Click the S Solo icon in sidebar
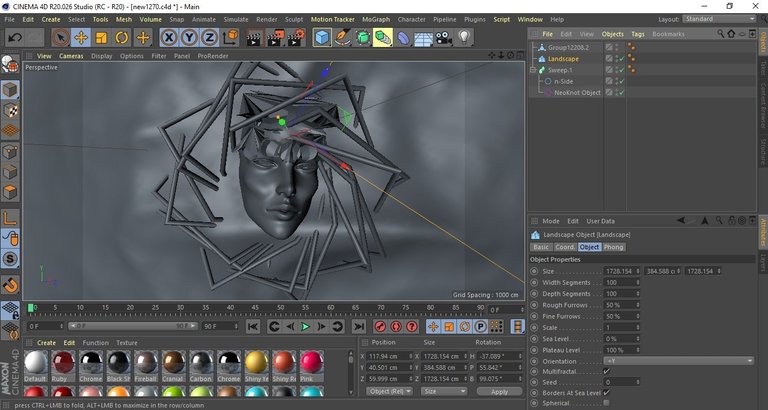Viewport: 768px width, 410px height. [x=10, y=259]
